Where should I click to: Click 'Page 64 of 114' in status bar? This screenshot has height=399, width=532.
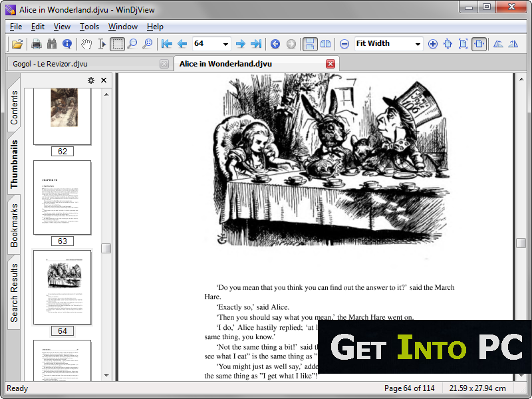click(x=409, y=388)
